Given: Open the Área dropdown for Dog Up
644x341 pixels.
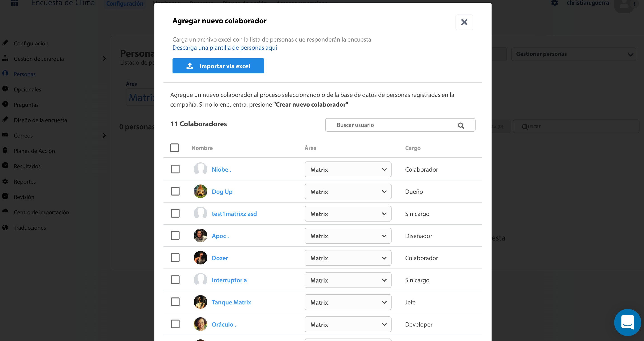Looking at the screenshot, I should point(348,192).
